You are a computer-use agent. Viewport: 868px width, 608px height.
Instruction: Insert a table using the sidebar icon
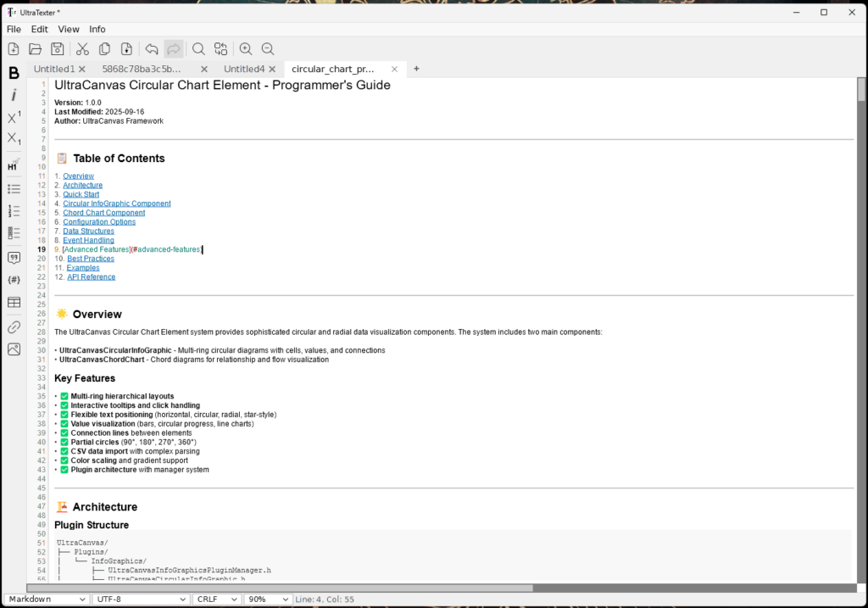tap(14, 302)
